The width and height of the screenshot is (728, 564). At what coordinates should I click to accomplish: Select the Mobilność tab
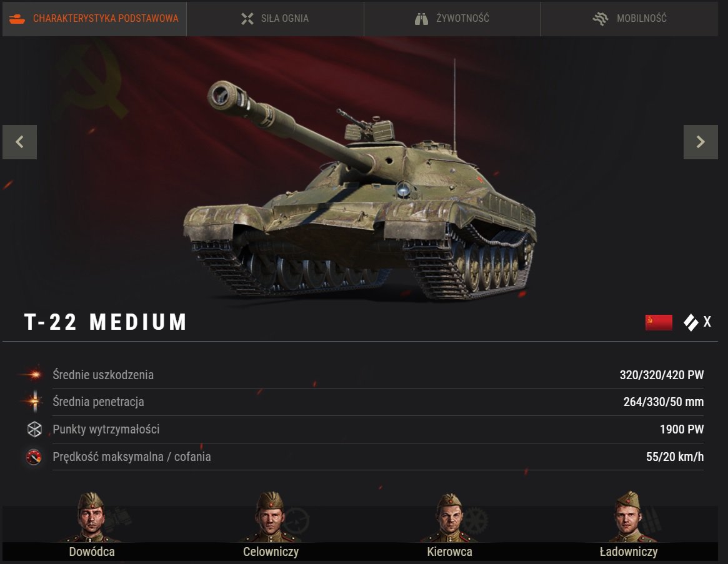(629, 19)
